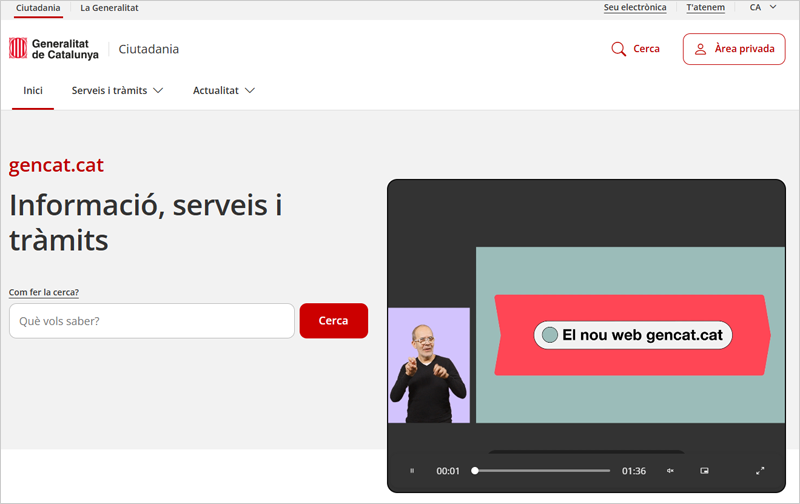
Task: Open the T'atenem link
Action: [x=705, y=7]
